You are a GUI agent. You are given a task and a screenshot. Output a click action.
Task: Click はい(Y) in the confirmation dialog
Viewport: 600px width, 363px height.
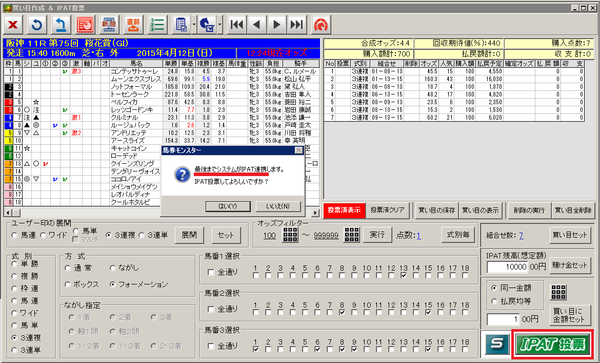[228, 206]
